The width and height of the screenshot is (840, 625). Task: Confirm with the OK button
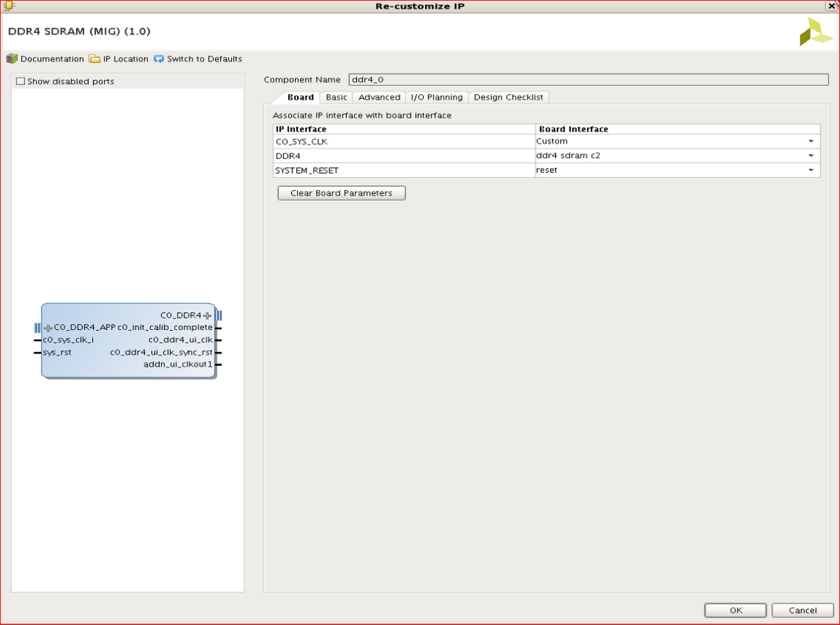click(736, 610)
